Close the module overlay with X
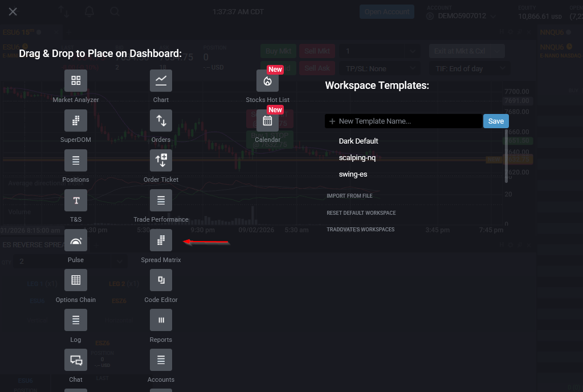Screen dimensions: 583x392 pyautogui.click(x=13, y=12)
